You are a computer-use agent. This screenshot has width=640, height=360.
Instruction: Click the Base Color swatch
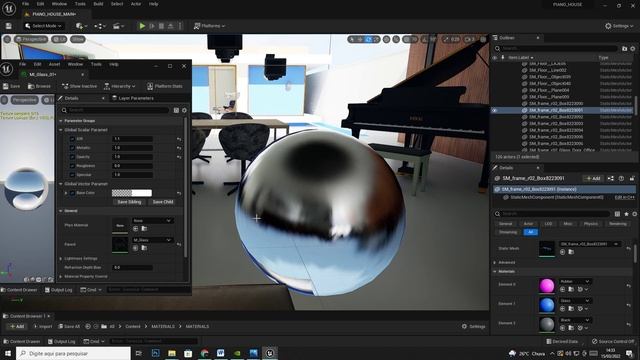[132, 193]
